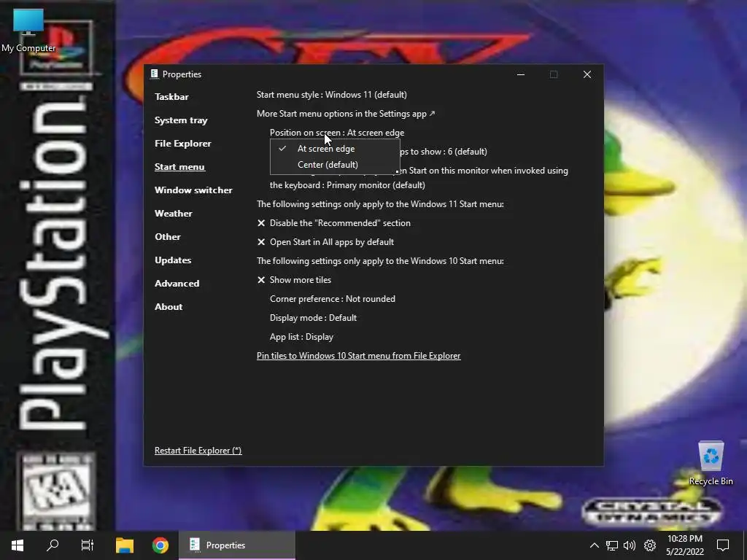This screenshot has width=747, height=560.
Task: Open the Other section
Action: point(168,237)
